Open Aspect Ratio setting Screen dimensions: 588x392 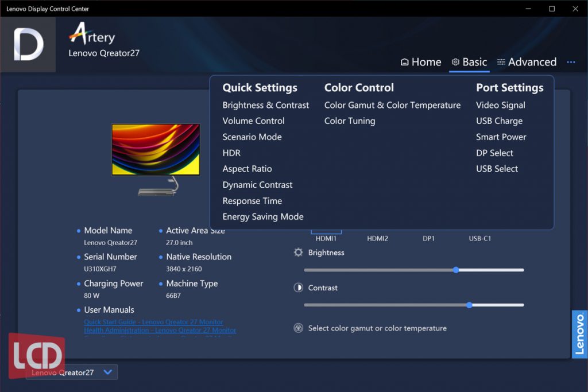247,169
